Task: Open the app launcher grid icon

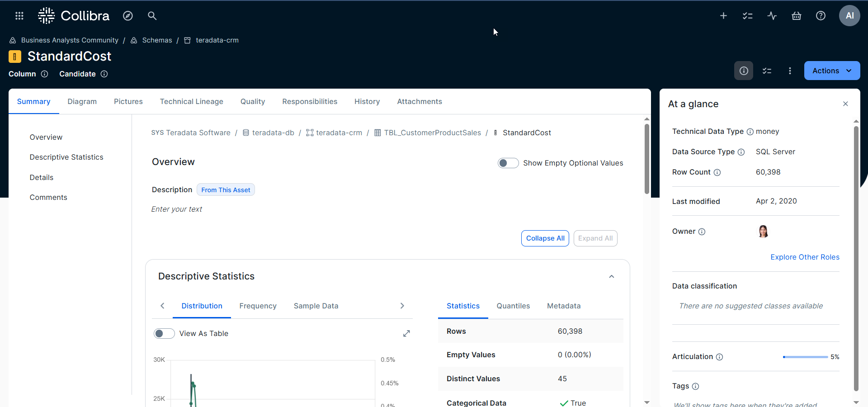Action: [19, 16]
